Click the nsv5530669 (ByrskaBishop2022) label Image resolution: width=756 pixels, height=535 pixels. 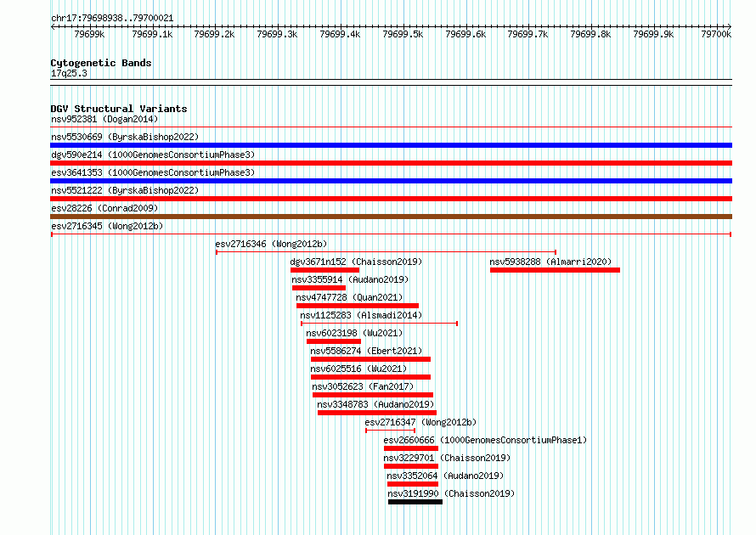click(x=125, y=137)
